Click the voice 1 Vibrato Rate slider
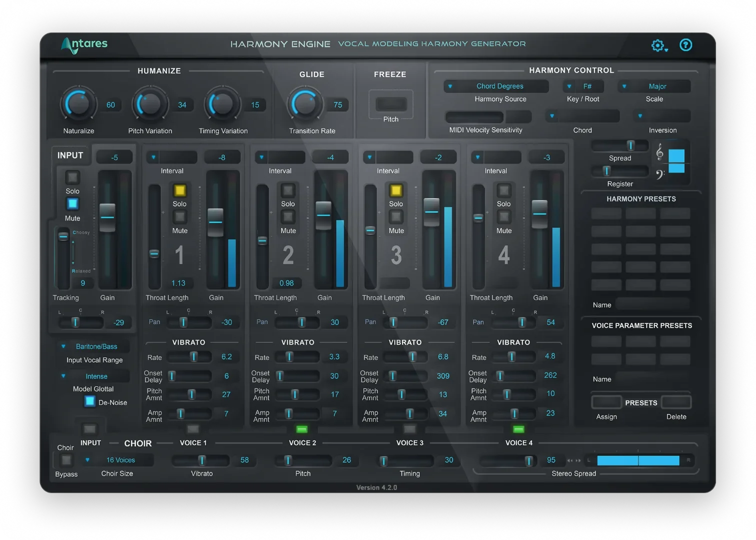 [189, 356]
